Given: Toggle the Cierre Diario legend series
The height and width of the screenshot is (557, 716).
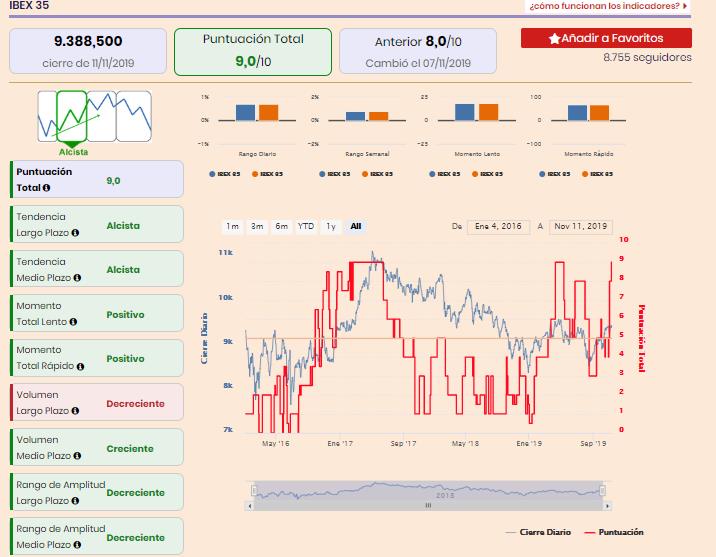Looking at the screenshot, I should tap(538, 532).
